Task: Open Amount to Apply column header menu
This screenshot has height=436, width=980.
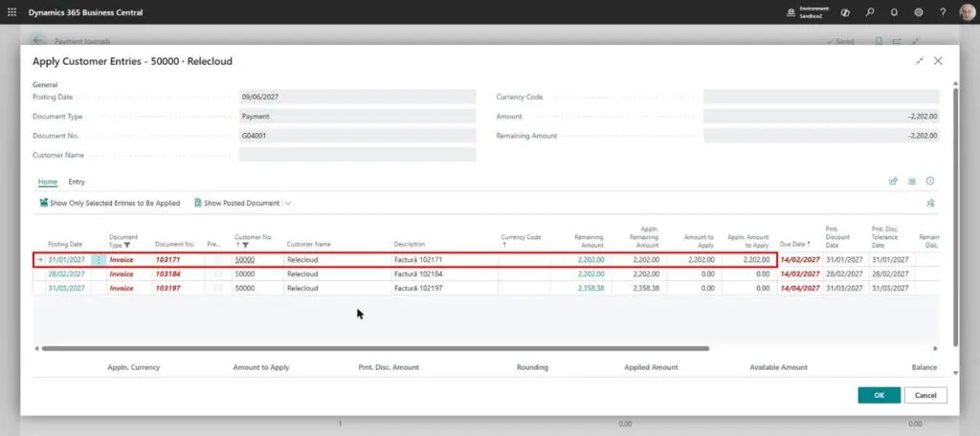Action: 698,241
